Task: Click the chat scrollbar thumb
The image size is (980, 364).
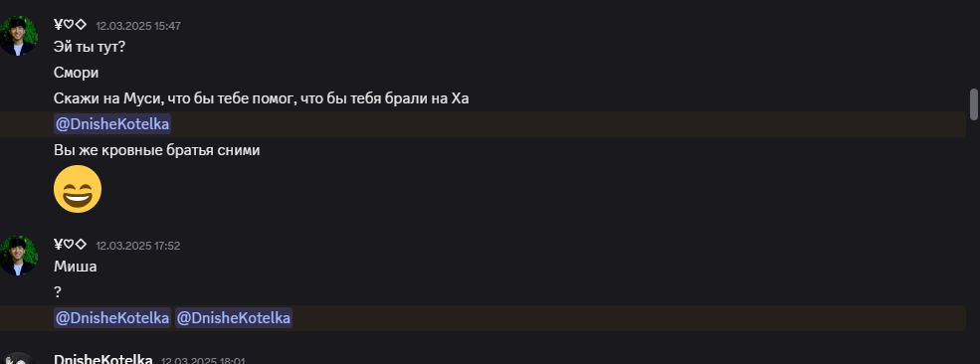Action: pos(973,104)
